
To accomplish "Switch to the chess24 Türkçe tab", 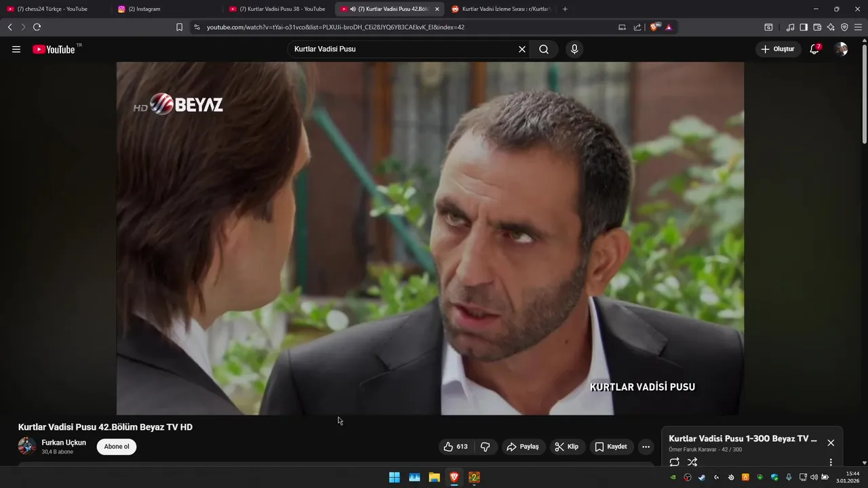I will (x=56, y=9).
